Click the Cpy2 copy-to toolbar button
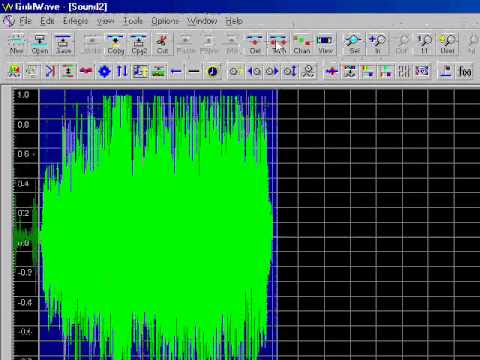 (139, 44)
